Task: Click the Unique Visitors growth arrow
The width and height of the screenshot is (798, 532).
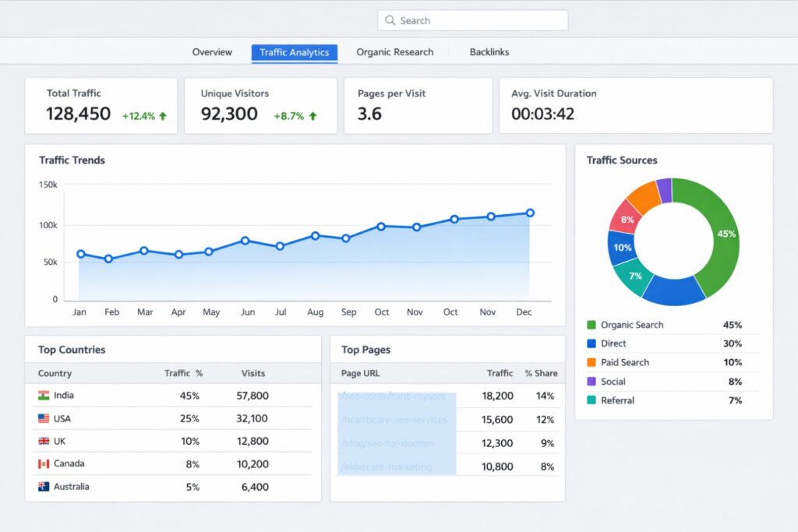Action: click(x=312, y=114)
